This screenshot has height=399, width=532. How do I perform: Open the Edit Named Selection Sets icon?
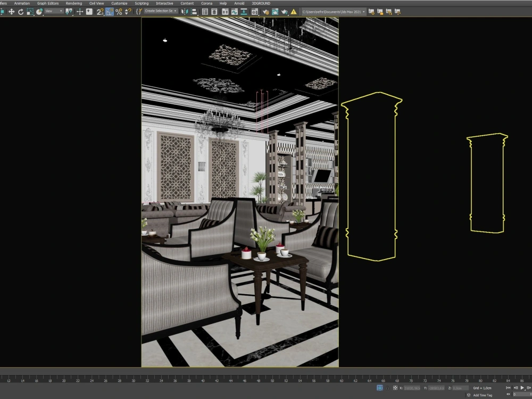(139, 12)
